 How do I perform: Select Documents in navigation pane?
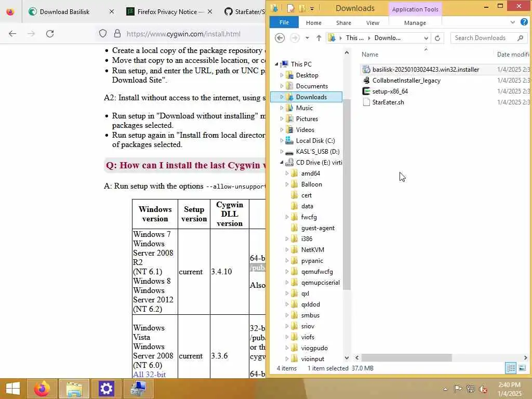(x=312, y=86)
